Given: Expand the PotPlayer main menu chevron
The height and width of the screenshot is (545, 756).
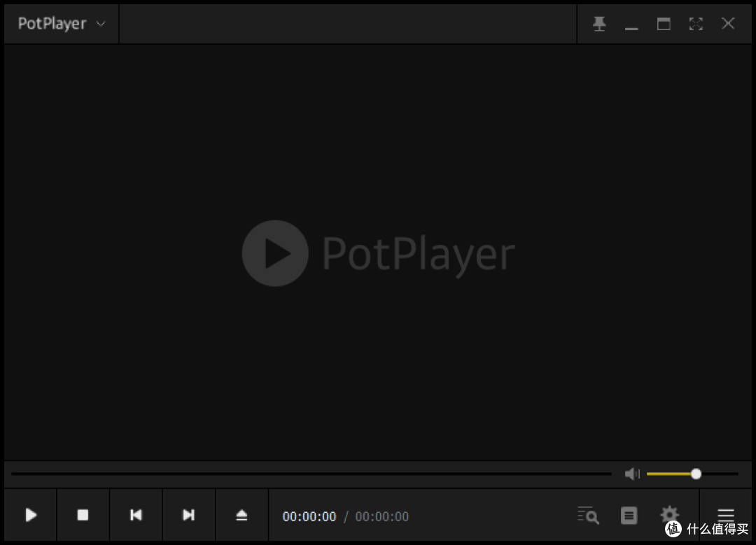Looking at the screenshot, I should coord(100,23).
